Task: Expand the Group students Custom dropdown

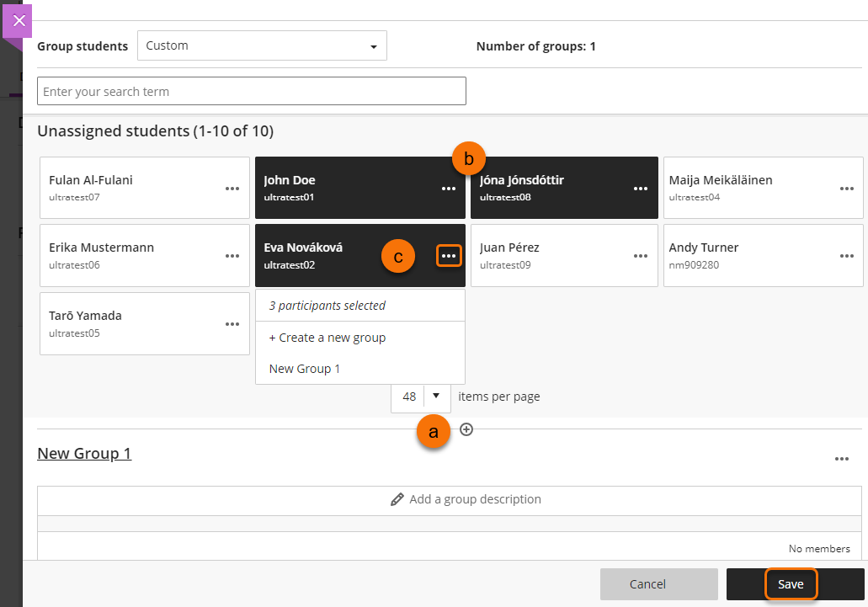Action: (262, 45)
